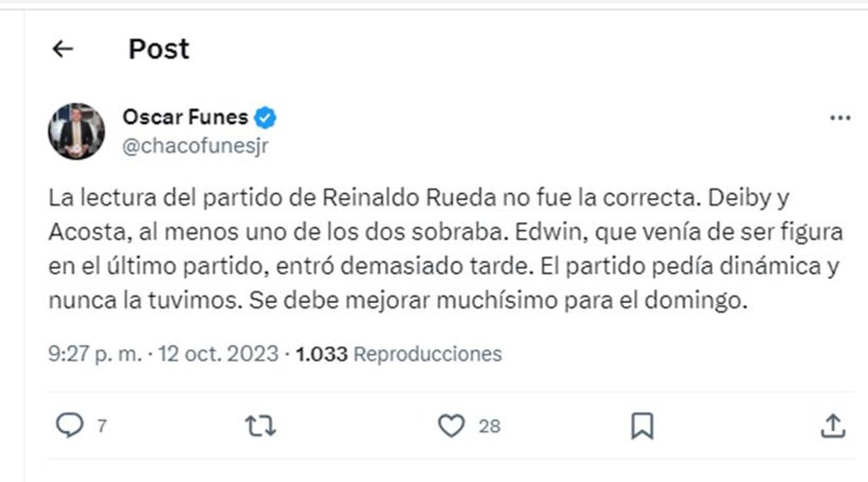Viewport: 868px width, 482px height.
Task: Click the name Reinaldo Rueda in the text
Action: coord(404,197)
